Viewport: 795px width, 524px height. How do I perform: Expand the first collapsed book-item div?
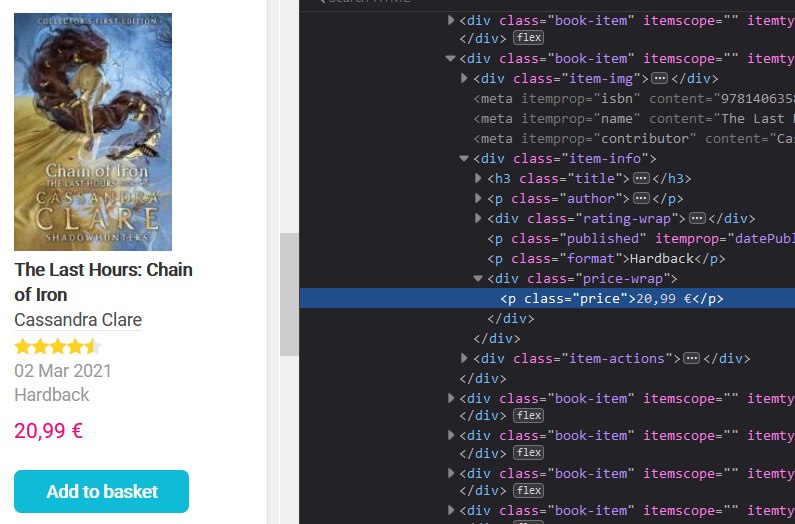[451, 20]
